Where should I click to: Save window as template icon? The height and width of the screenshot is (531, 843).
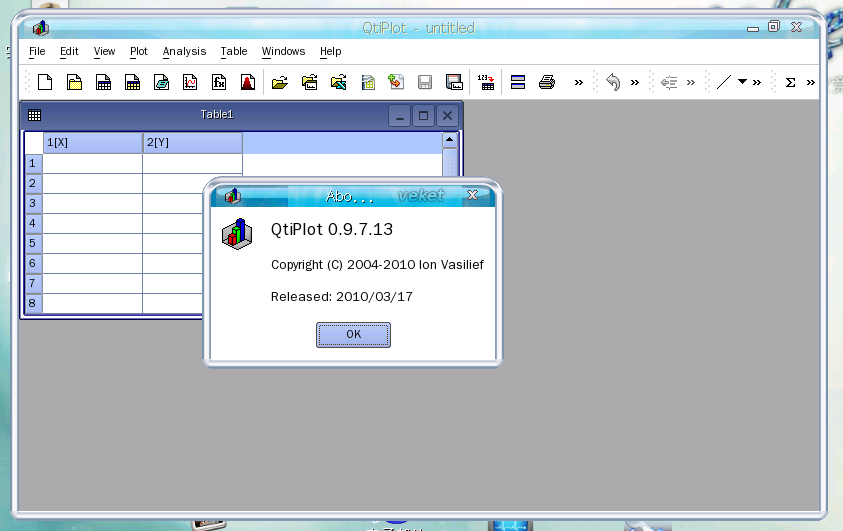[454, 82]
